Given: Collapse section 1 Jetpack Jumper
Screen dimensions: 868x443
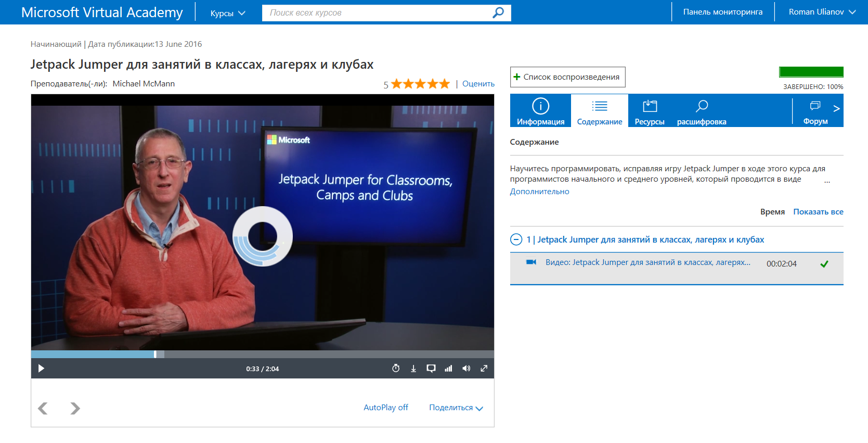Looking at the screenshot, I should pyautogui.click(x=516, y=239).
